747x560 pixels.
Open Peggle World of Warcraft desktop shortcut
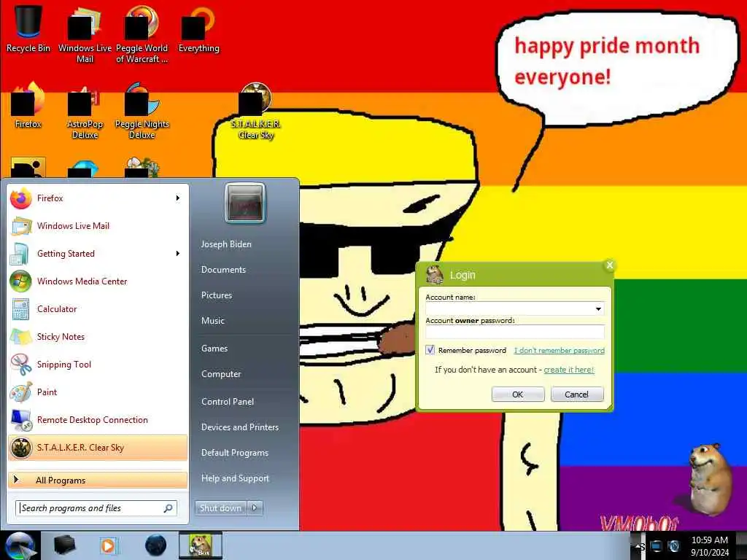[x=142, y=34]
